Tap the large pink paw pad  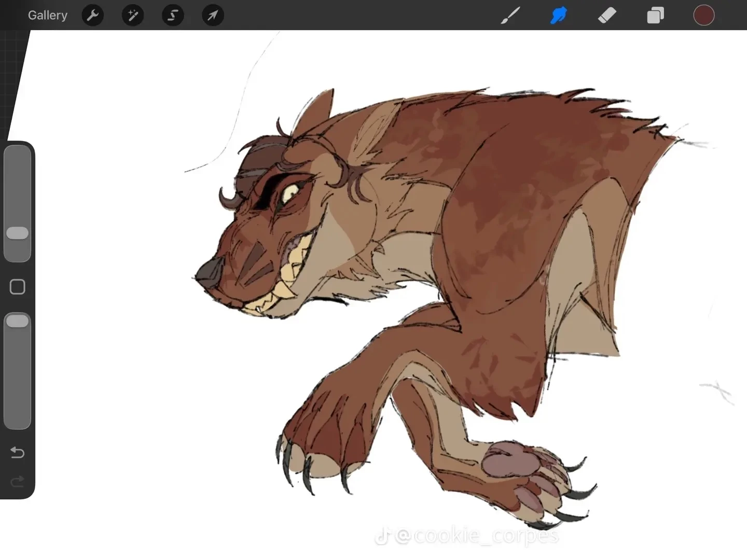point(505,458)
